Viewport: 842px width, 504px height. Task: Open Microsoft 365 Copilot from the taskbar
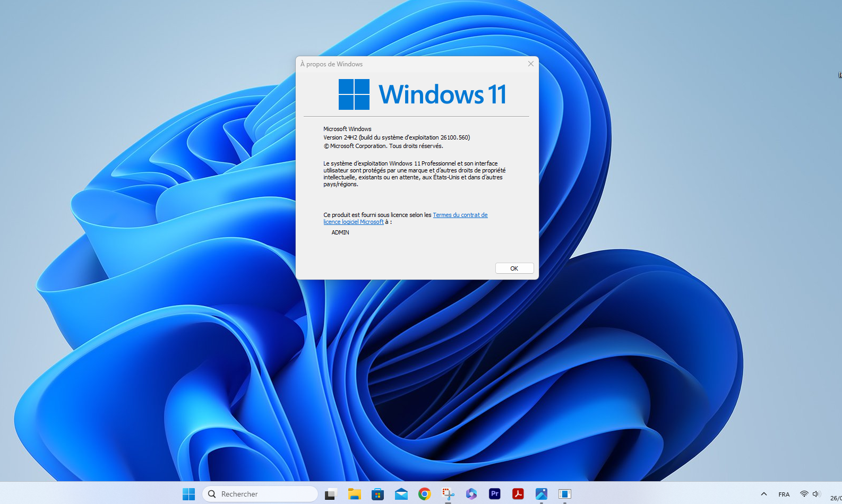point(471,494)
